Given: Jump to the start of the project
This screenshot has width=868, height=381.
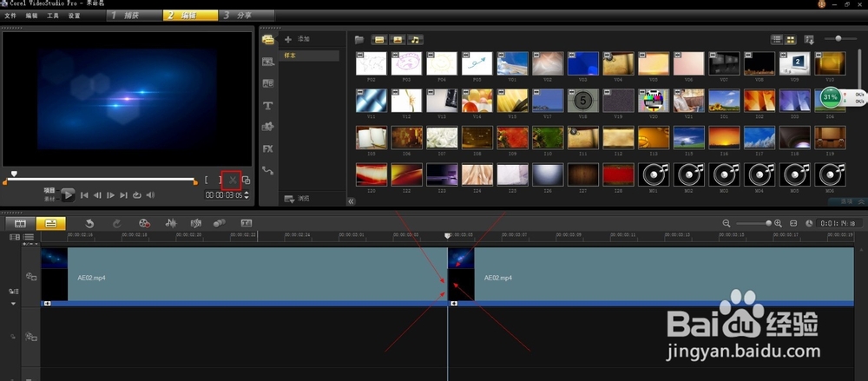Looking at the screenshot, I should (x=84, y=195).
